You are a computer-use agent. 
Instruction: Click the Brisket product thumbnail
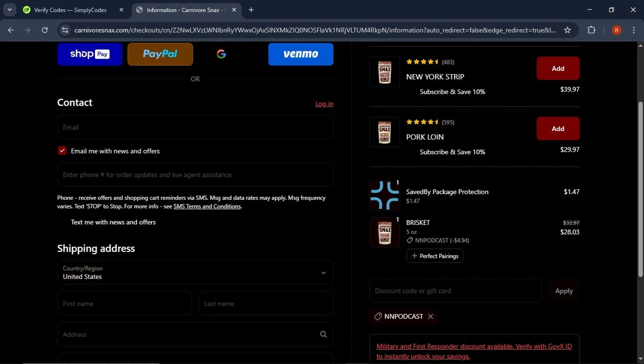click(x=385, y=232)
